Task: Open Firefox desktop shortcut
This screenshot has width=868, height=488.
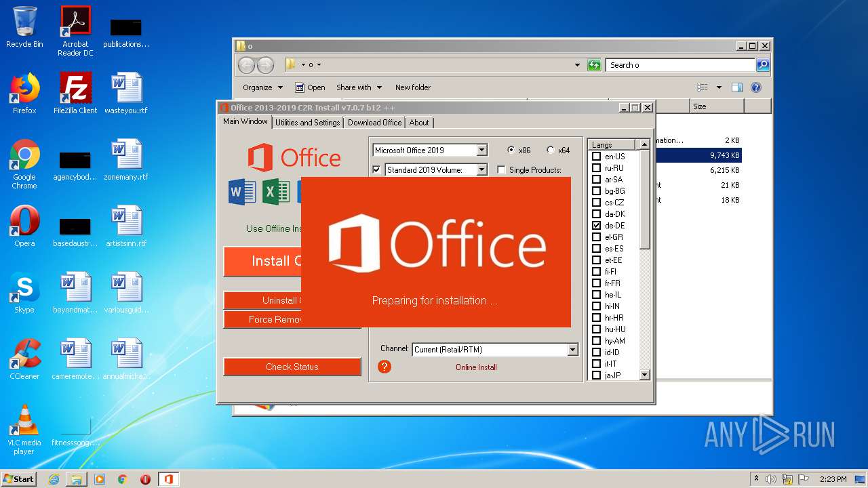Action: point(24,94)
